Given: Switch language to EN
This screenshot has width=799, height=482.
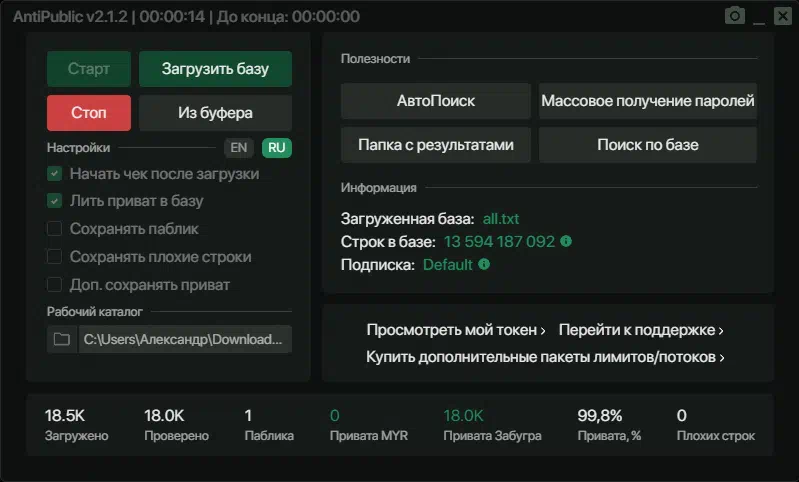Looking at the screenshot, I should click(238, 148).
